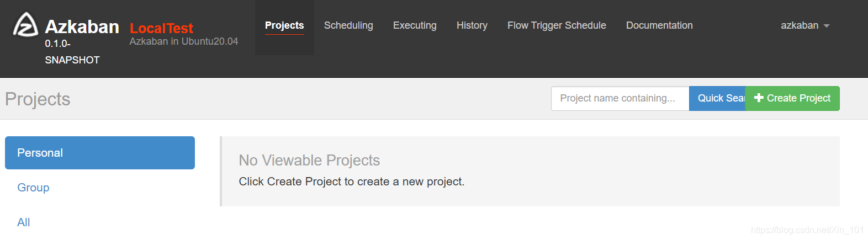Click the Create Project button
Viewport: 868px width, 240px height.
pyautogui.click(x=792, y=98)
